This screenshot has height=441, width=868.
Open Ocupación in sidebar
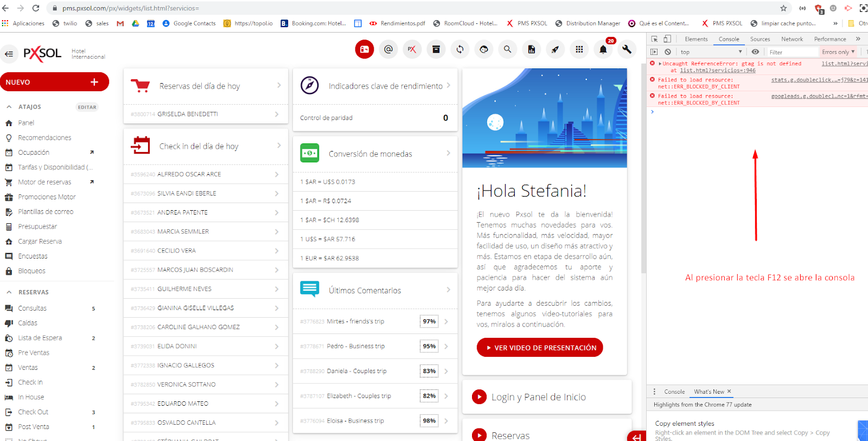pos(34,153)
